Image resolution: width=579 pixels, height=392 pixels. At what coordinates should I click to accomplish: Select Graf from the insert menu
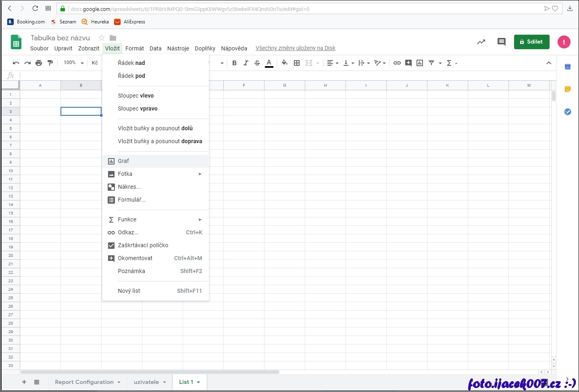tap(123, 161)
